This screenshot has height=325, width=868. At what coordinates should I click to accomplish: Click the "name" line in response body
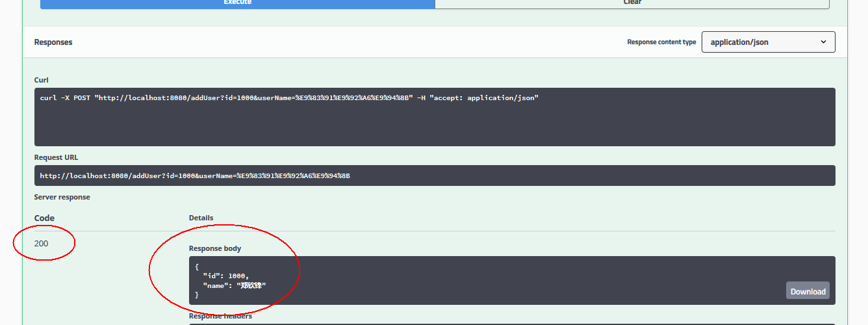235,286
